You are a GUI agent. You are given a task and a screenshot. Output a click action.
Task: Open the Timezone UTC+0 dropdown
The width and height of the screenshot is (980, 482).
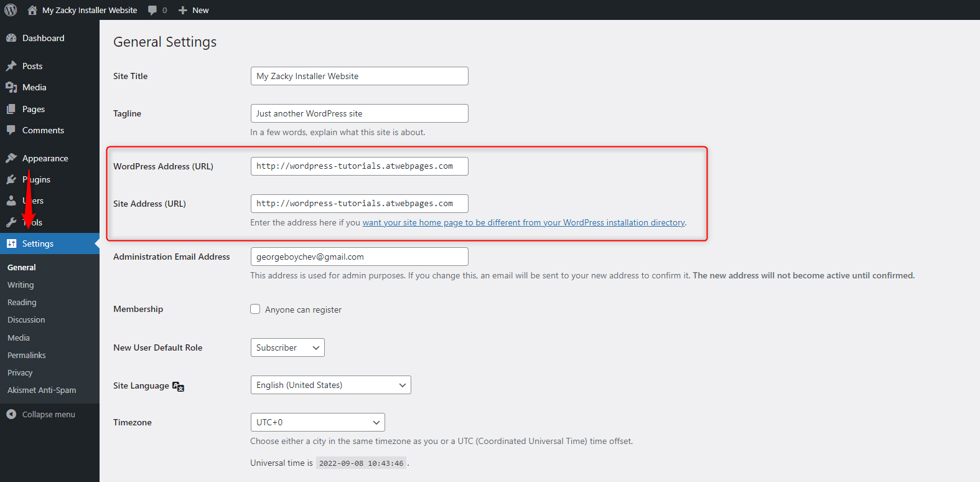coord(317,422)
